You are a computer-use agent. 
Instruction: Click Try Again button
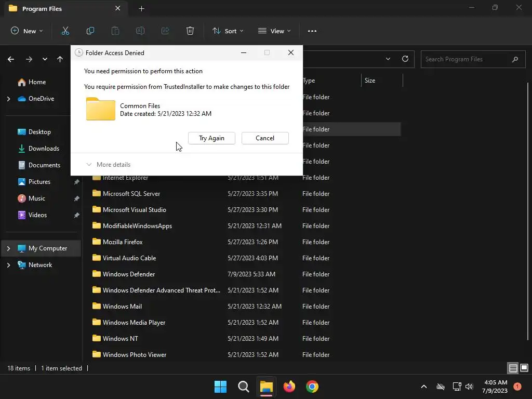(x=211, y=138)
